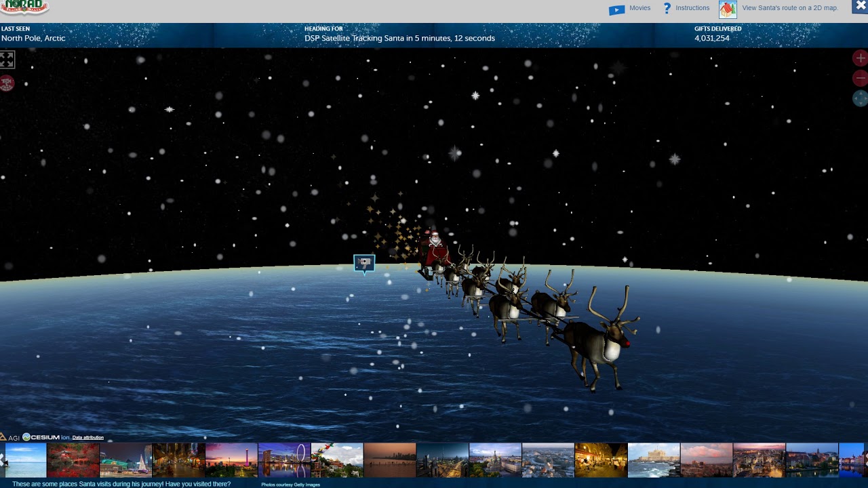The width and height of the screenshot is (868, 488).
Task: Open the Instructions link
Action: (692, 8)
